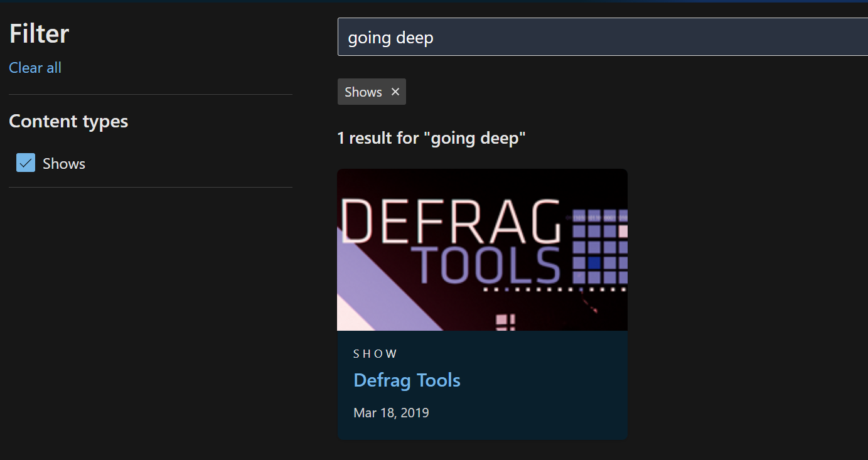
Task: Click the Filter heading
Action: point(39,33)
